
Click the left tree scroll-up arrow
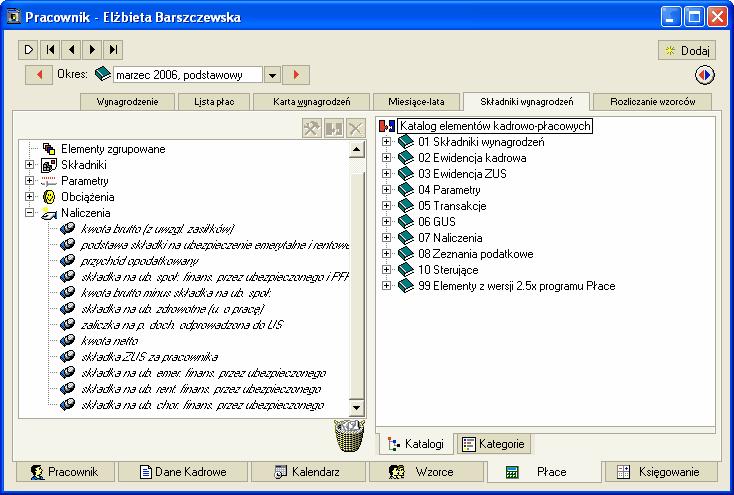pos(356,150)
